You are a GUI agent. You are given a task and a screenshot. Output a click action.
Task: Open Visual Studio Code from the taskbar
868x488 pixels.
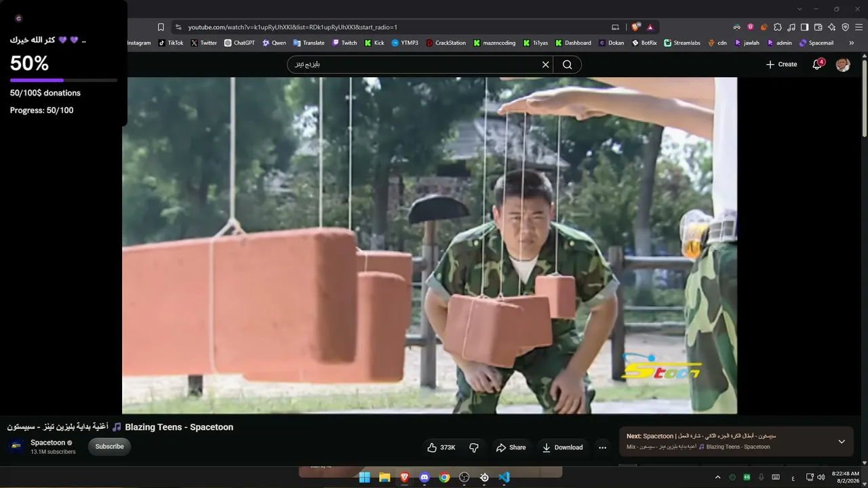[x=504, y=477]
